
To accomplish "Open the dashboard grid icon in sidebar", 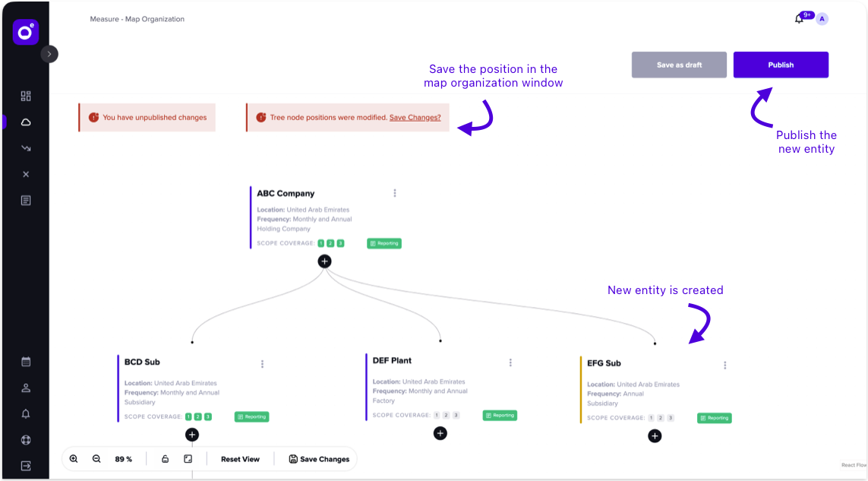I will [26, 96].
